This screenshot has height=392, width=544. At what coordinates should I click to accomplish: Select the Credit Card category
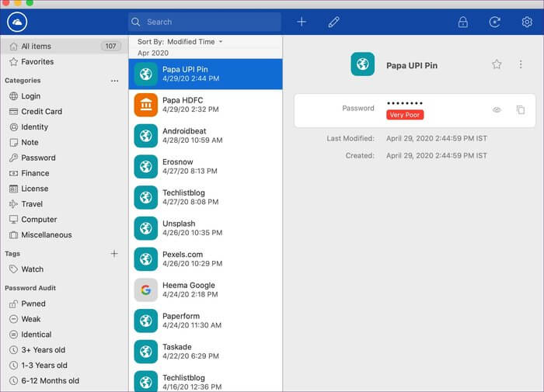(63, 112)
